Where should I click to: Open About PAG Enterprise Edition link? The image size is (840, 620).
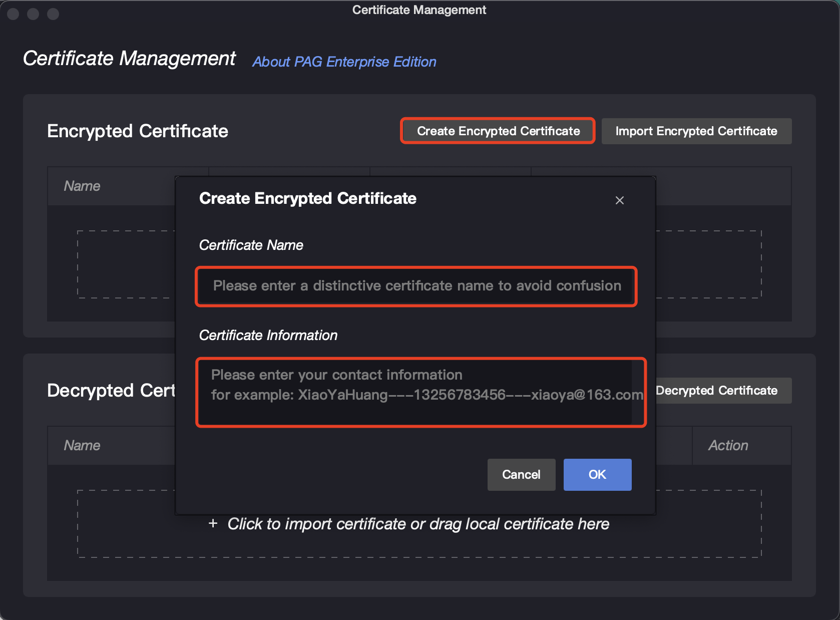pyautogui.click(x=344, y=62)
